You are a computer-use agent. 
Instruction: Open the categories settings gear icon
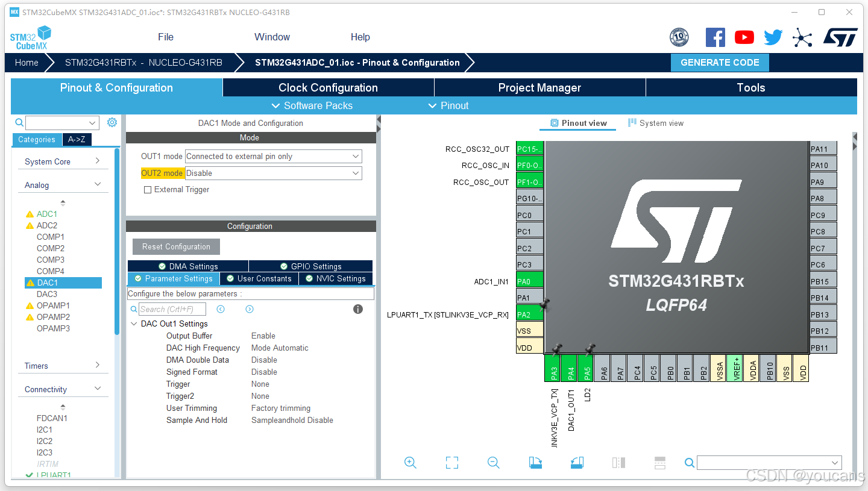[112, 122]
